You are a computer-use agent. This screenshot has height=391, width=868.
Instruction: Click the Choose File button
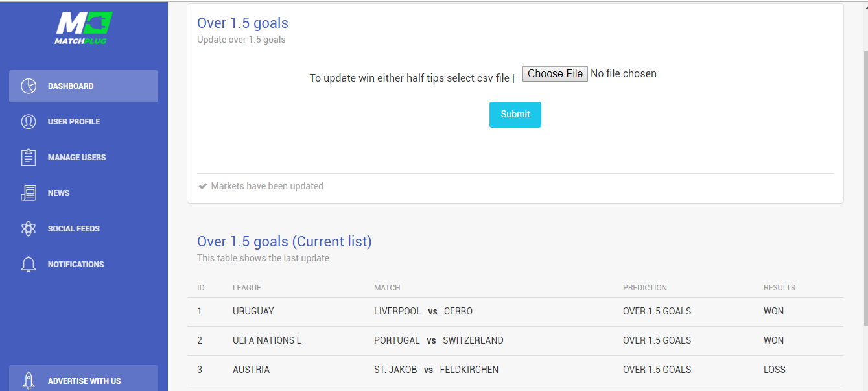pos(555,74)
